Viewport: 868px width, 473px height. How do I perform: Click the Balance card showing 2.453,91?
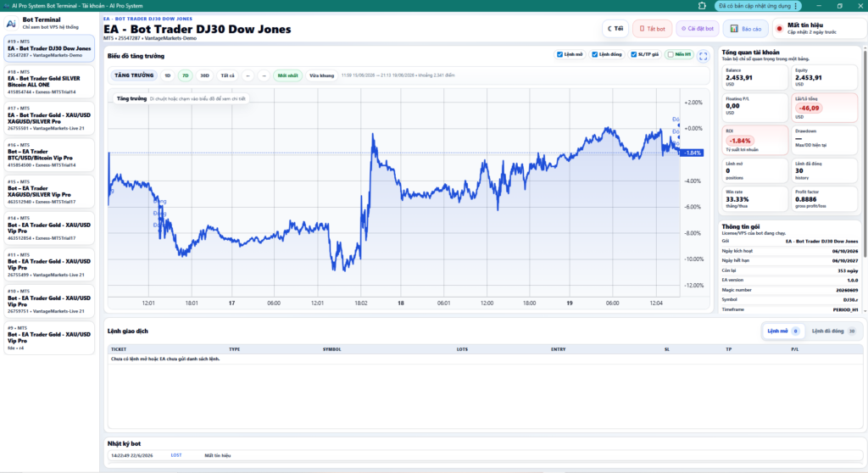point(754,77)
